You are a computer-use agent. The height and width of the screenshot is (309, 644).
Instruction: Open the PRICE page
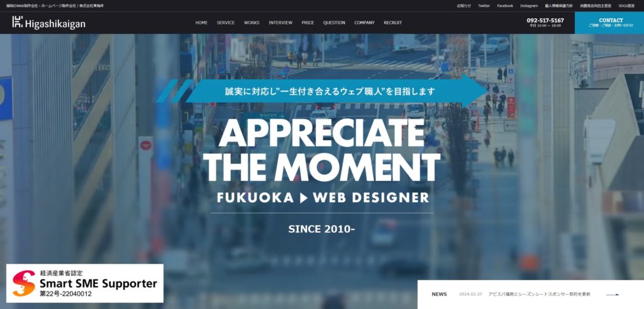tap(308, 23)
